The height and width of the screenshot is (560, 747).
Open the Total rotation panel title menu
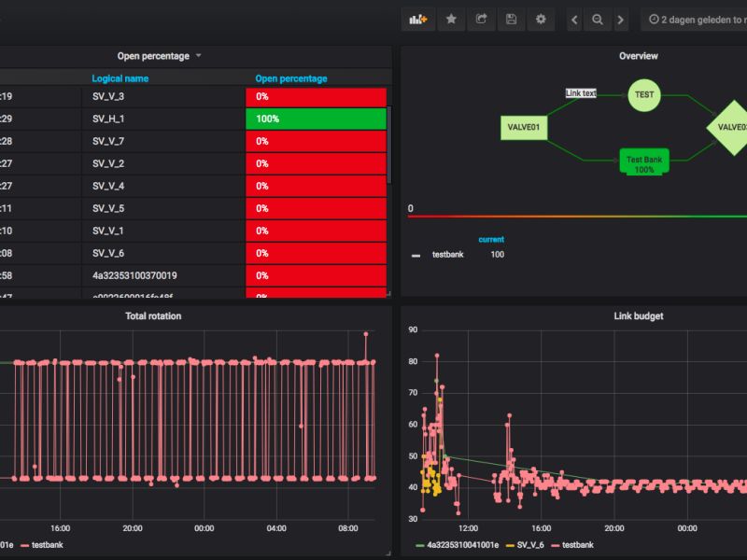[x=153, y=316]
